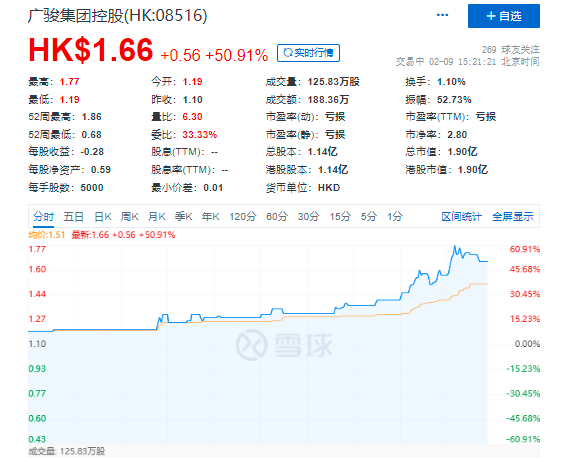Click the 换手 value 1.10%
Viewport: 568px width, 458px height.
[x=451, y=82]
